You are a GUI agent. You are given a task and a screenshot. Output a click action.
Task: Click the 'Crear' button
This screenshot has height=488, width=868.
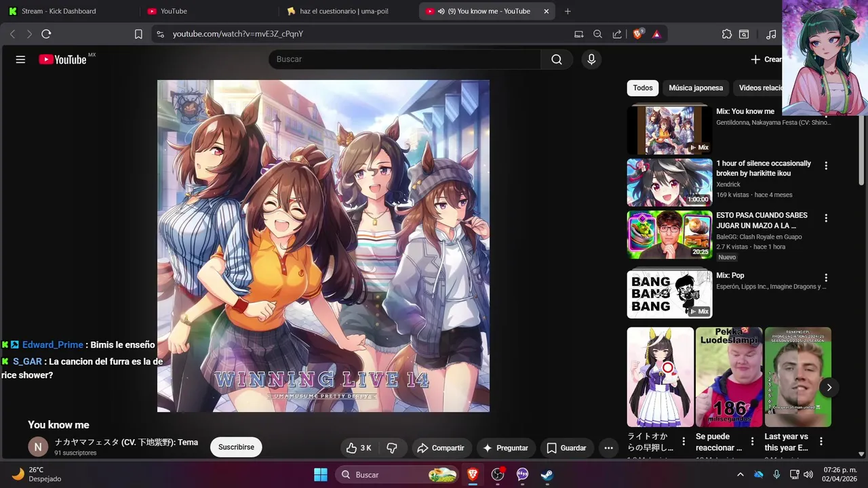[x=766, y=60]
